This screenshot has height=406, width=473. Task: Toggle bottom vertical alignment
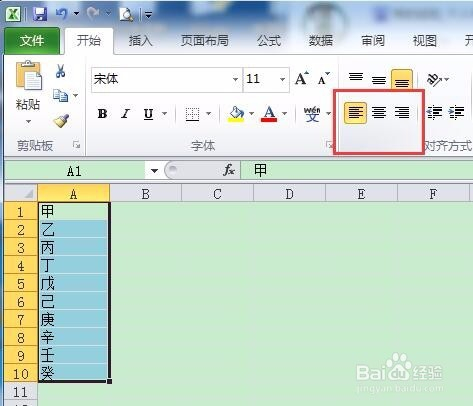click(x=402, y=79)
